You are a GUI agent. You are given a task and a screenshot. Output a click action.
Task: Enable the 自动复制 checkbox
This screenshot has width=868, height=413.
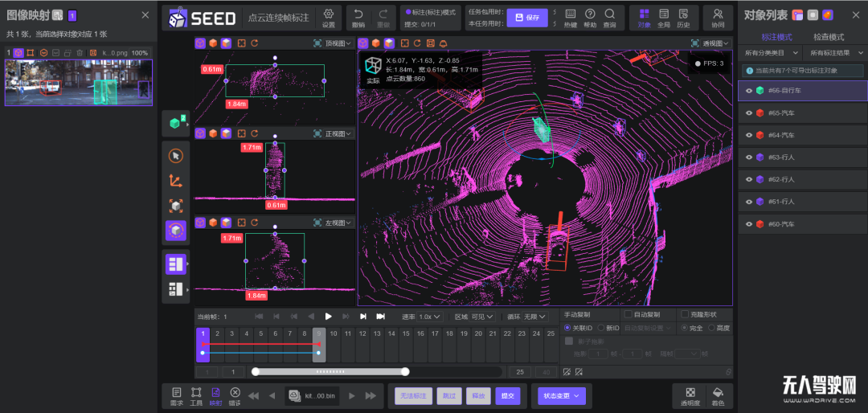pos(628,315)
